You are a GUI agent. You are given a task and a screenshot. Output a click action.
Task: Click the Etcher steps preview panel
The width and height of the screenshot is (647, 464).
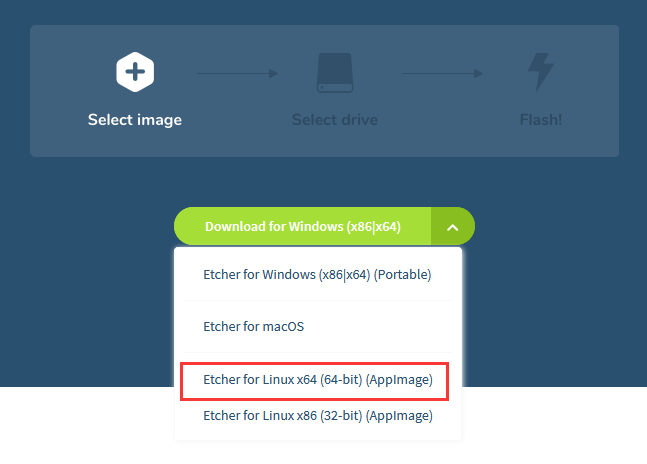324,91
